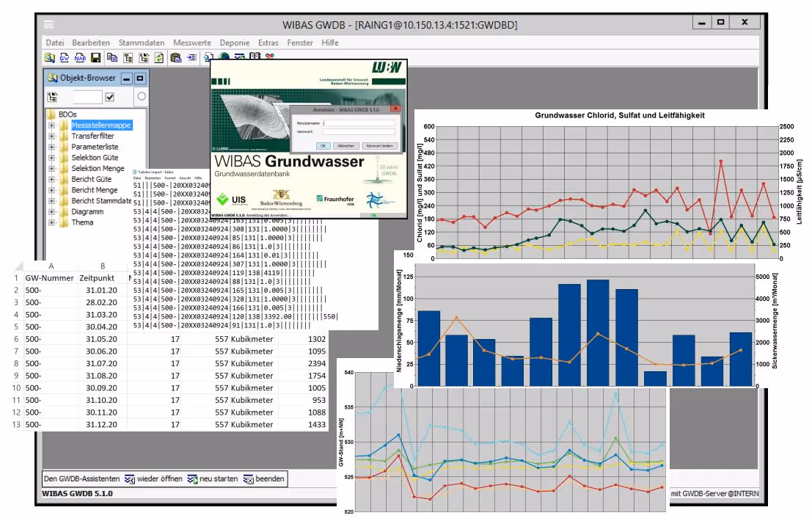
Task: Focus the Kennwort input field
Action: pos(359,132)
